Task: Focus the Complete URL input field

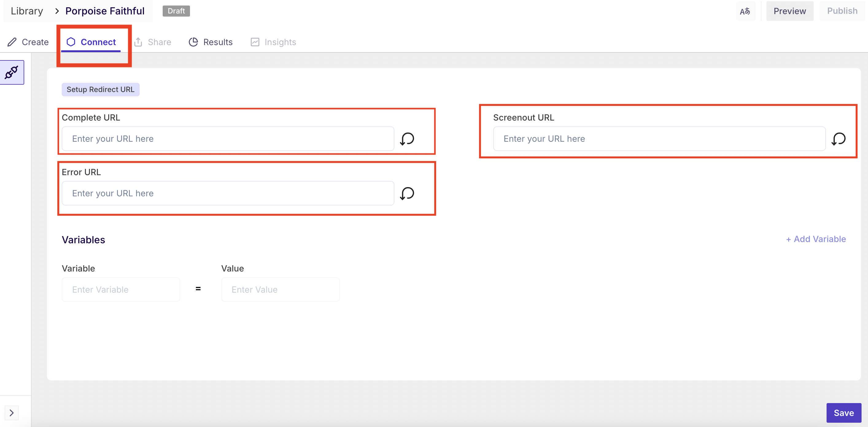Action: [x=228, y=139]
